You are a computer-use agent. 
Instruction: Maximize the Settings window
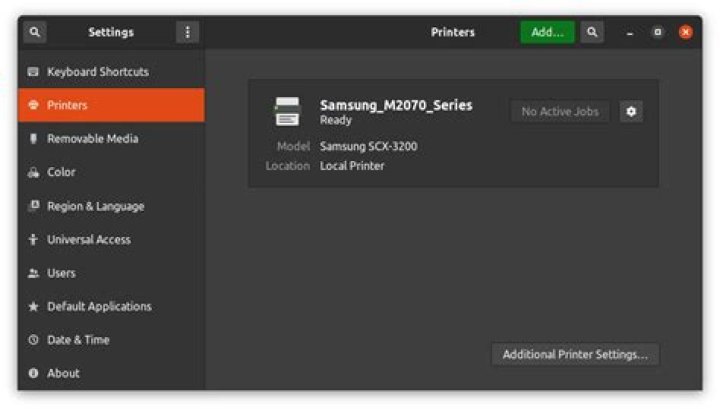[658, 32]
